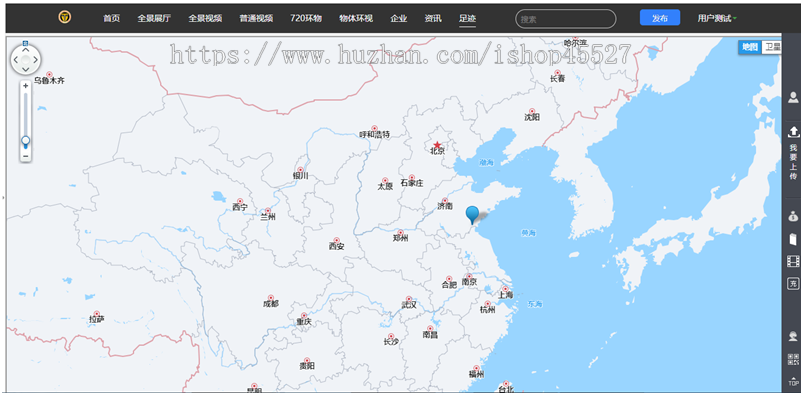This screenshot has width=803, height=395.
Task: Click the 杭州 city label
Action: (x=488, y=309)
